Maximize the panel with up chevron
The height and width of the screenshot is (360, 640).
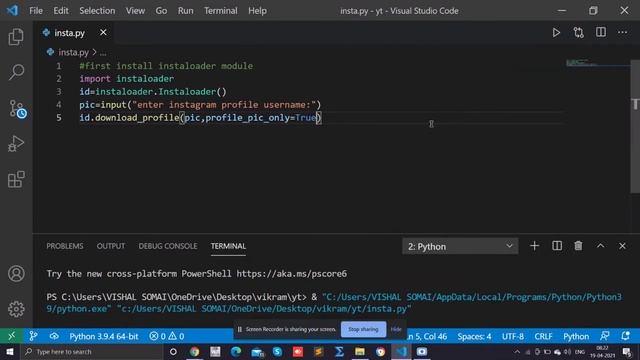[600, 246]
